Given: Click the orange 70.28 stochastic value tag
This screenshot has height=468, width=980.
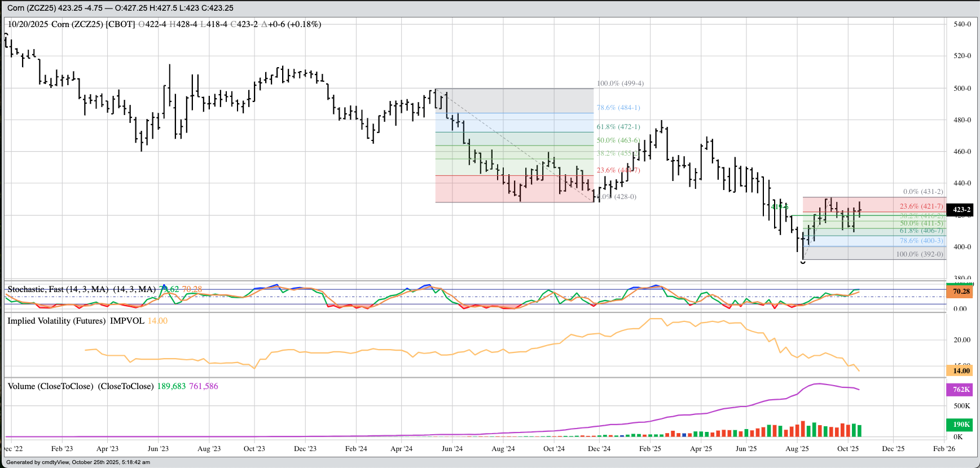Looking at the screenshot, I should click(x=961, y=292).
